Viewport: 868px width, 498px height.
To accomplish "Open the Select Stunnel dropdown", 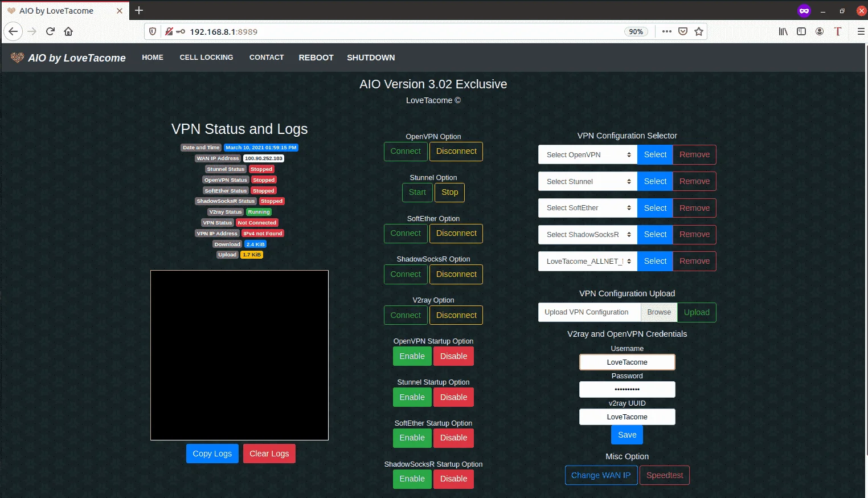I will click(x=587, y=181).
